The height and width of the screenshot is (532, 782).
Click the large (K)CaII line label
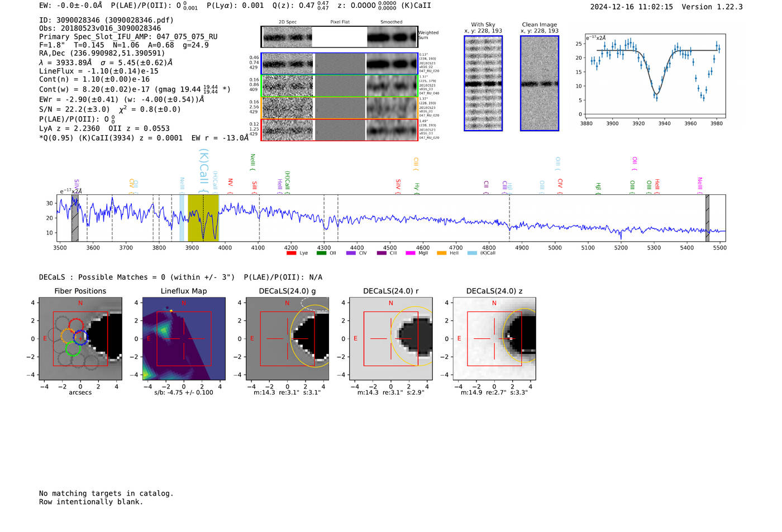click(204, 171)
